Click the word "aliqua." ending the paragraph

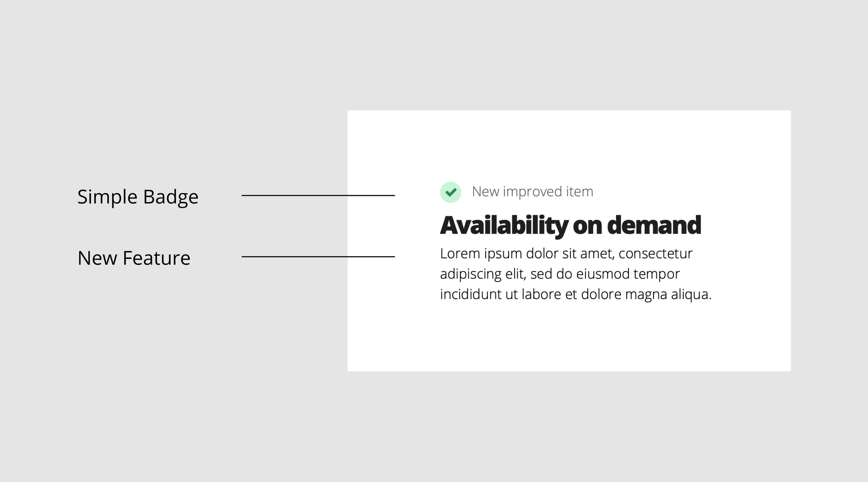691,295
